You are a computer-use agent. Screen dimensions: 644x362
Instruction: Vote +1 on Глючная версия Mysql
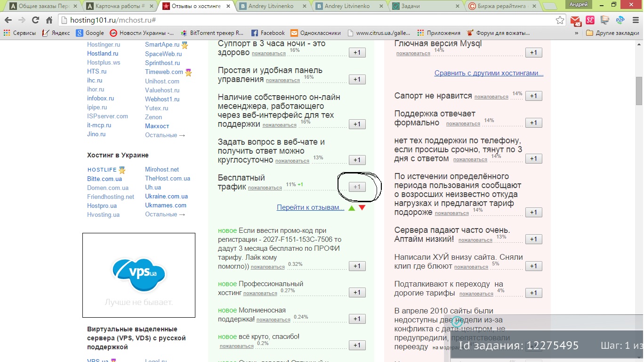click(533, 52)
